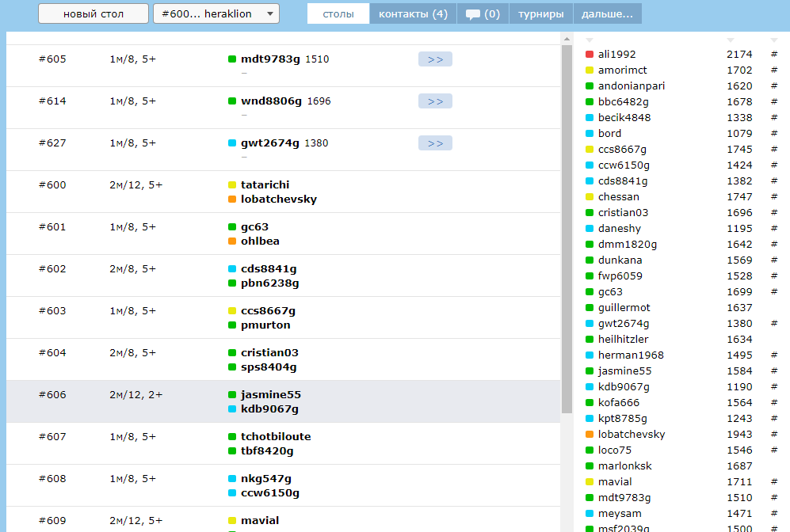Open the контакты (4) tab
The image size is (790, 532).
pyautogui.click(x=413, y=14)
